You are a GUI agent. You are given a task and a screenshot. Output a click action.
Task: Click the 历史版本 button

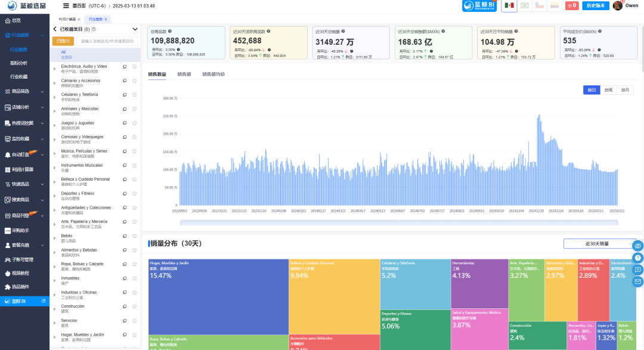(596, 6)
